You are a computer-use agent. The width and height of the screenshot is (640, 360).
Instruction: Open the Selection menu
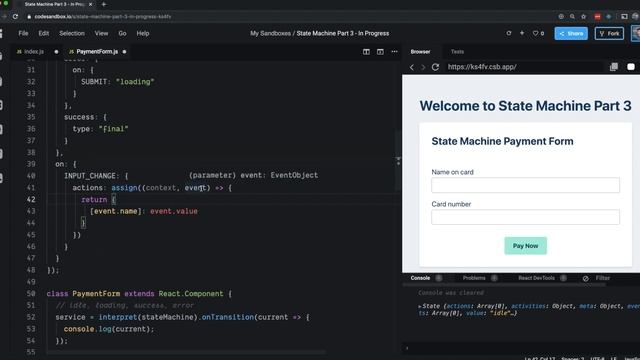72,33
